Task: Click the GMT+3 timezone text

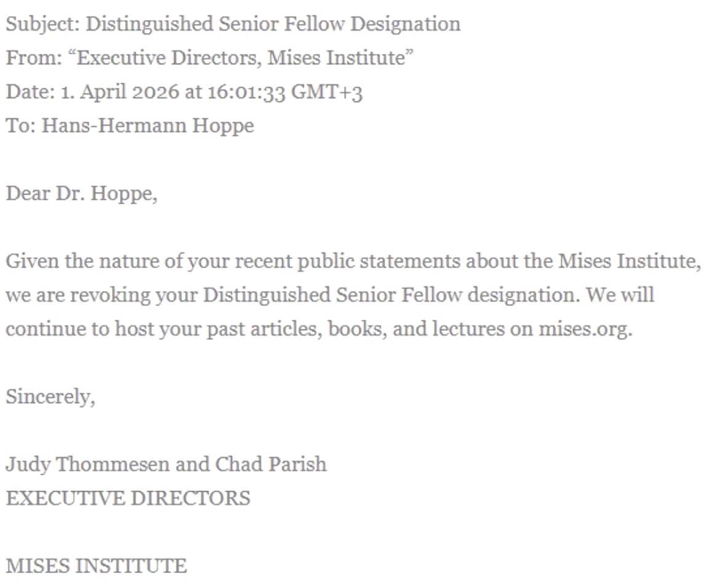Action: click(x=327, y=92)
